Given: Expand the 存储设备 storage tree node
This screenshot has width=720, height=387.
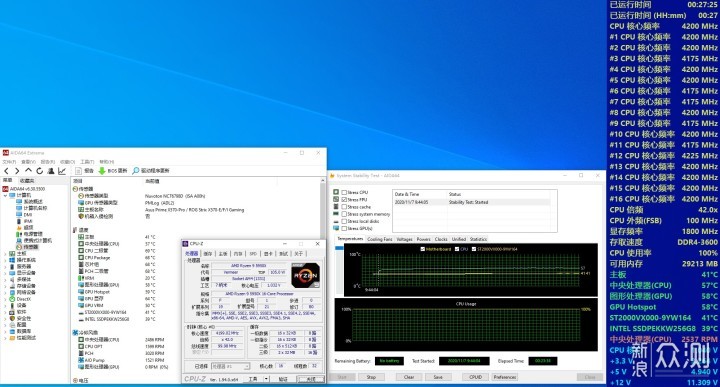Looking at the screenshot, I should (6, 286).
